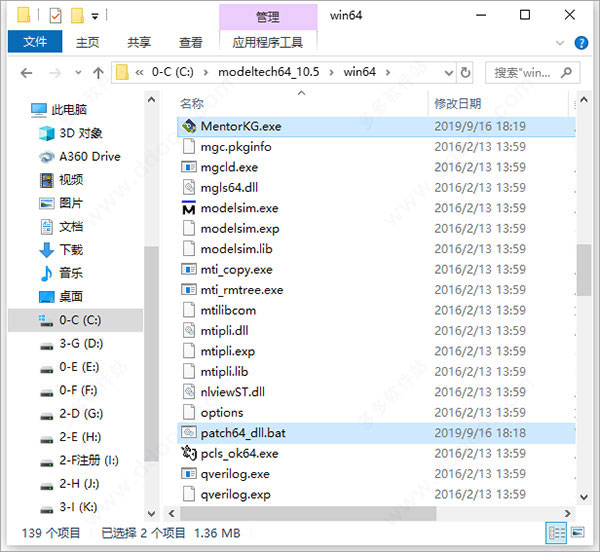Switch to large icons view in status bar

tap(577, 532)
